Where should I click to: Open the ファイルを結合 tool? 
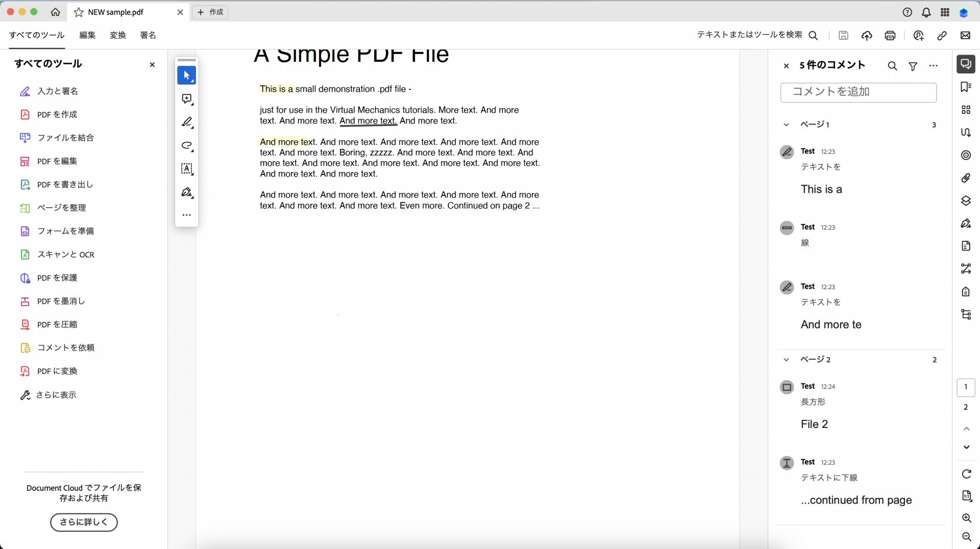pos(57,138)
